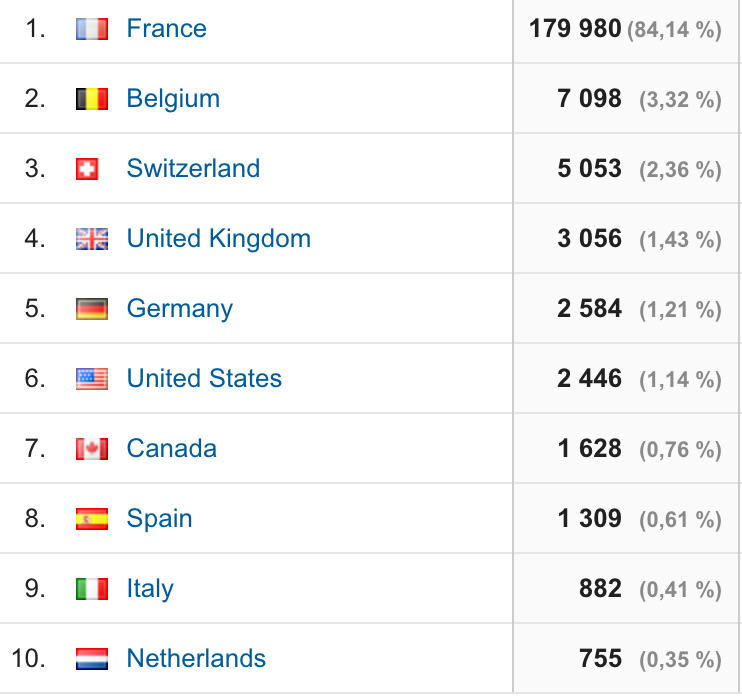742x698 pixels.
Task: Click the Belgium flag icon
Action: (x=92, y=99)
